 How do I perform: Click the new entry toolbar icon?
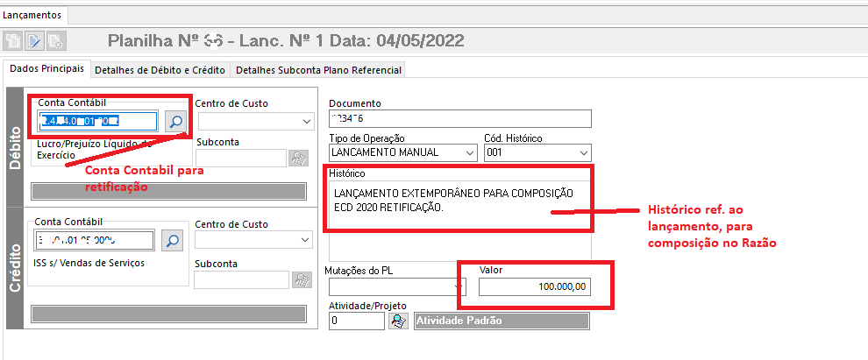pos(12,40)
